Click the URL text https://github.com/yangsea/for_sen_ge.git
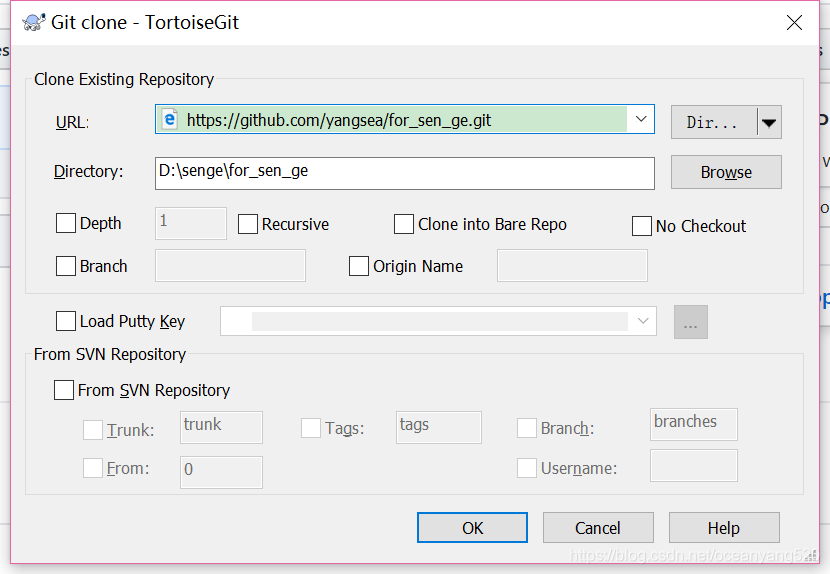830x574 pixels. [x=339, y=121]
